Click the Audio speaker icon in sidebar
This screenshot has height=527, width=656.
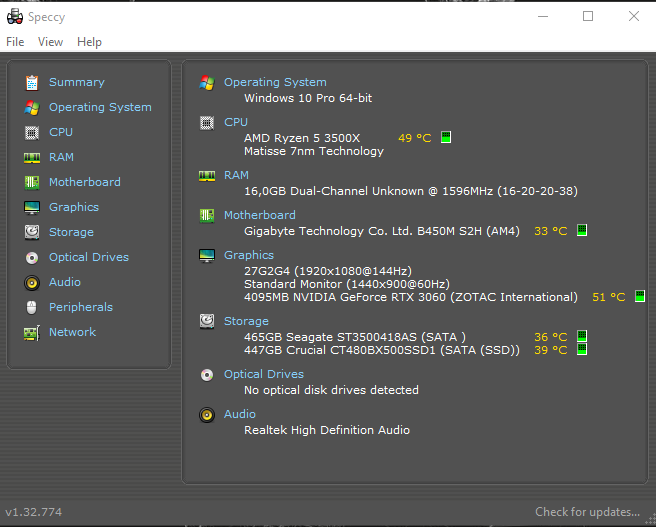[x=31, y=282]
